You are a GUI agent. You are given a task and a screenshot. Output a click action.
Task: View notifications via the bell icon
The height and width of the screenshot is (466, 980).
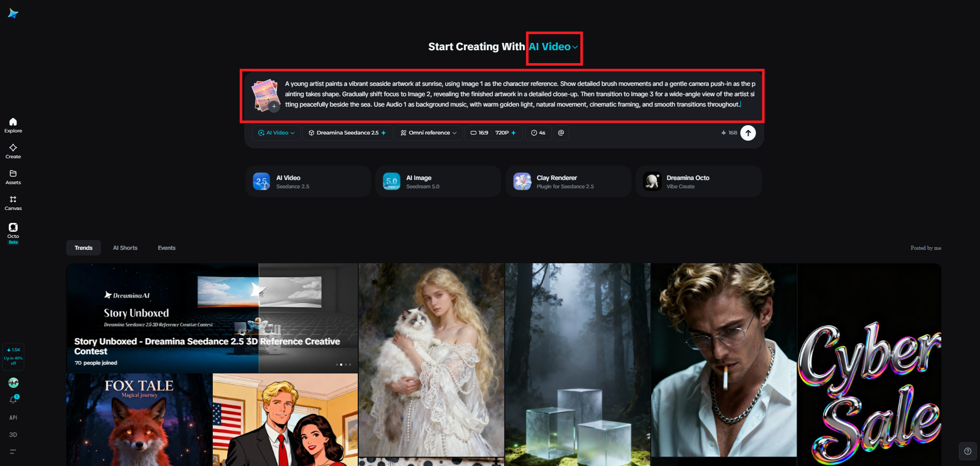[13, 399]
